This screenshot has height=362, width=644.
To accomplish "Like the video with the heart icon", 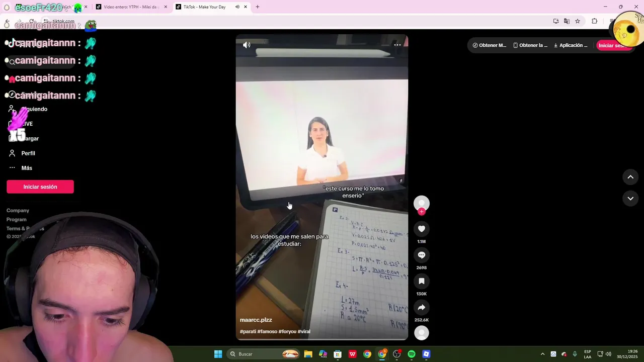I will [x=422, y=229].
